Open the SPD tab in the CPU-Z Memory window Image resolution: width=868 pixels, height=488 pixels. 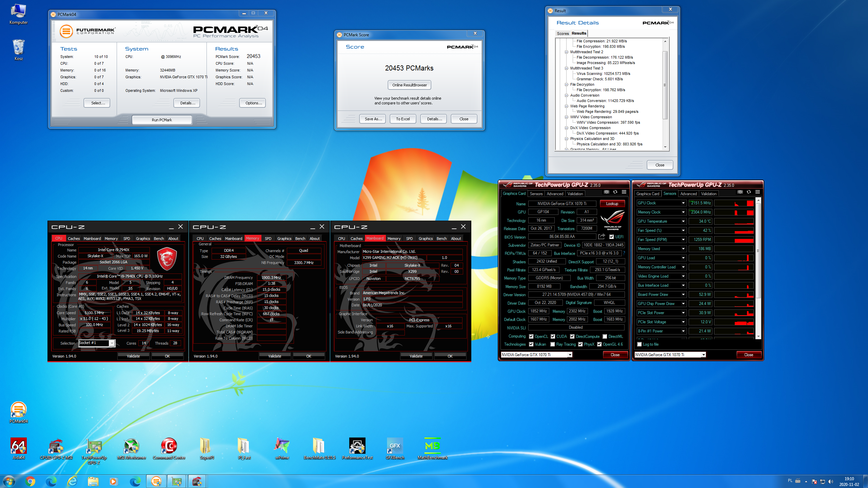tap(268, 239)
